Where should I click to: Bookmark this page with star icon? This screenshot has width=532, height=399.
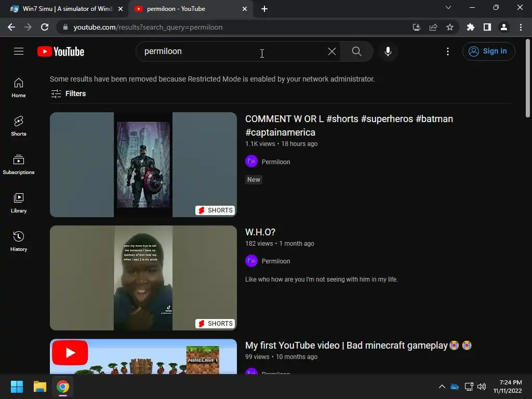[450, 27]
